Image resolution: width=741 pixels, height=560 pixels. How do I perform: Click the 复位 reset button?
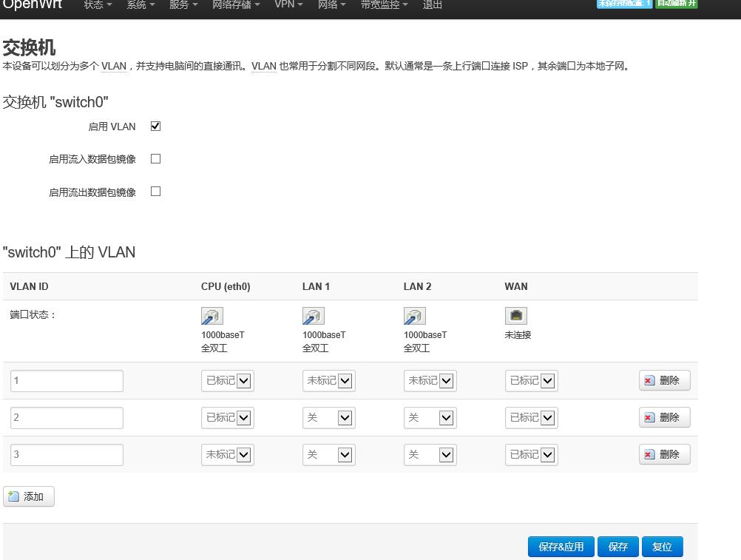662,547
